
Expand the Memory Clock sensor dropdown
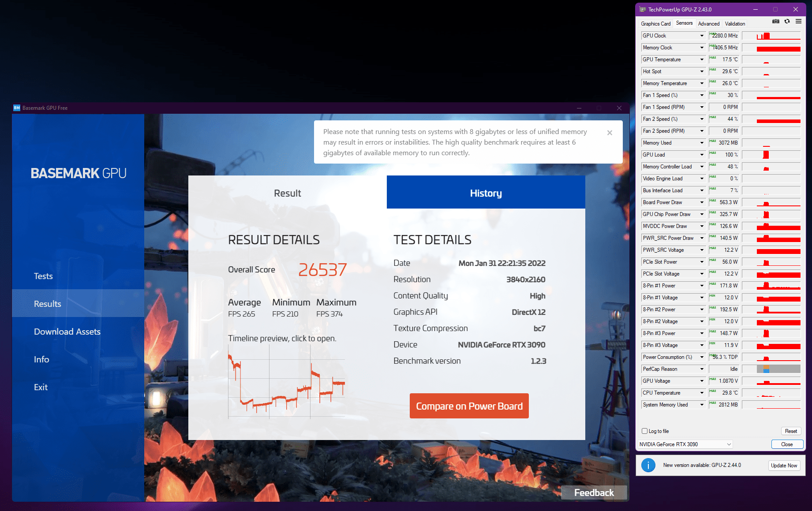point(702,48)
